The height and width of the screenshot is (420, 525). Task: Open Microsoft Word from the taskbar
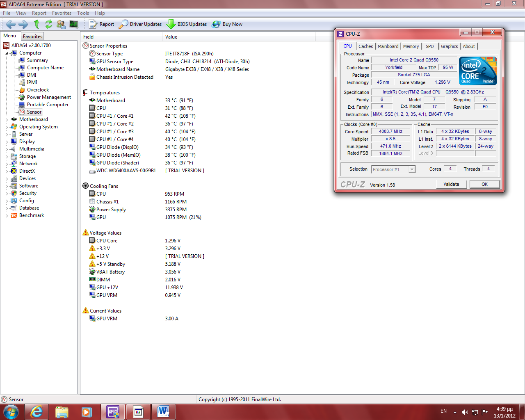(x=163, y=412)
